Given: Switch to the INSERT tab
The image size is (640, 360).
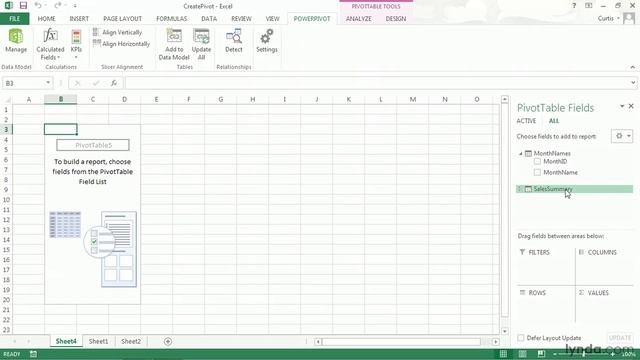Looking at the screenshot, I should click(x=79, y=18).
